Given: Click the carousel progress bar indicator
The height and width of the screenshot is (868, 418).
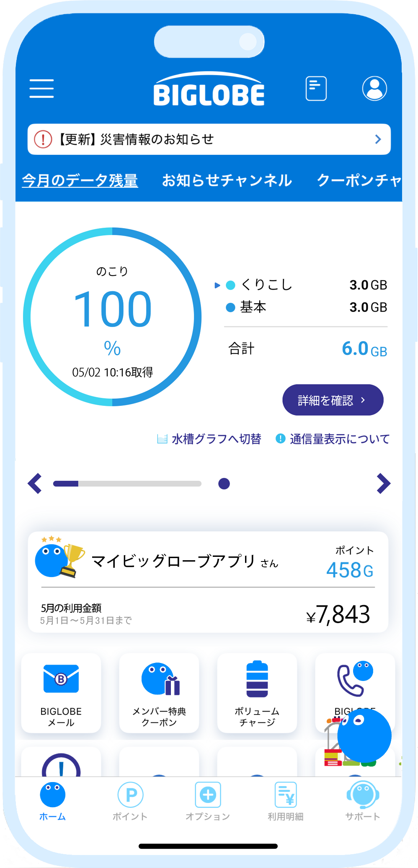Looking at the screenshot, I should tap(127, 483).
